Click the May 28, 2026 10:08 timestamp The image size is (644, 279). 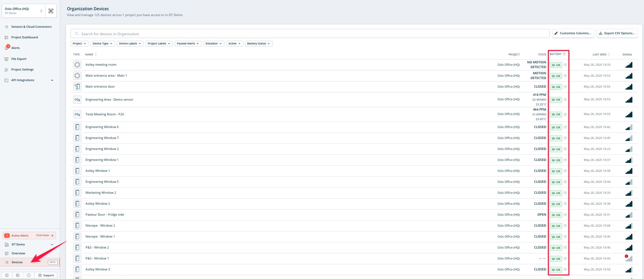tap(597, 226)
